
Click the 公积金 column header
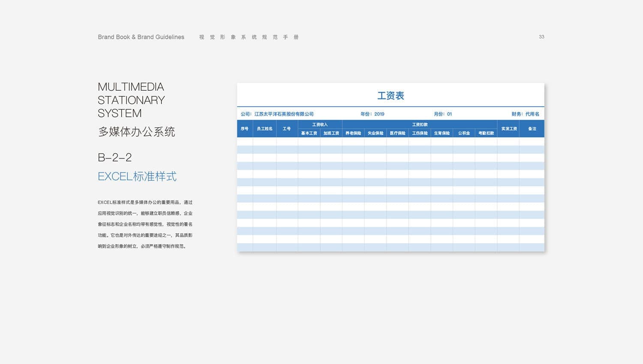464,133
